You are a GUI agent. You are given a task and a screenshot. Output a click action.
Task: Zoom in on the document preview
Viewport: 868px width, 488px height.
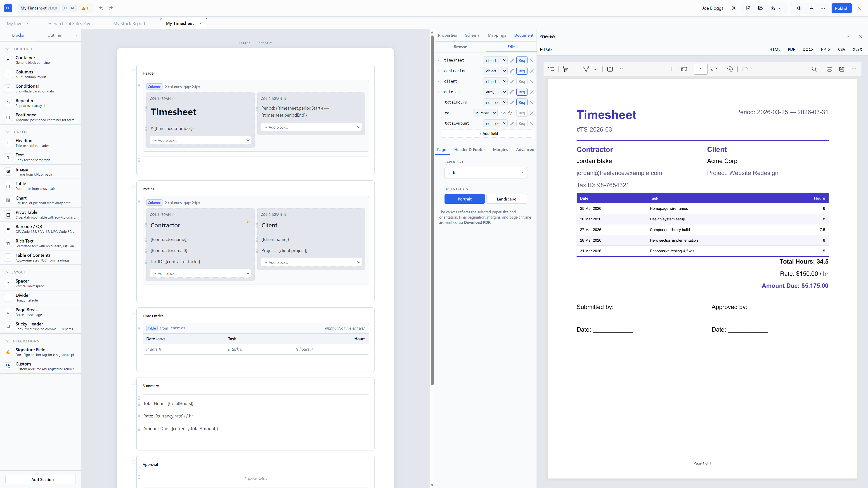coord(672,69)
